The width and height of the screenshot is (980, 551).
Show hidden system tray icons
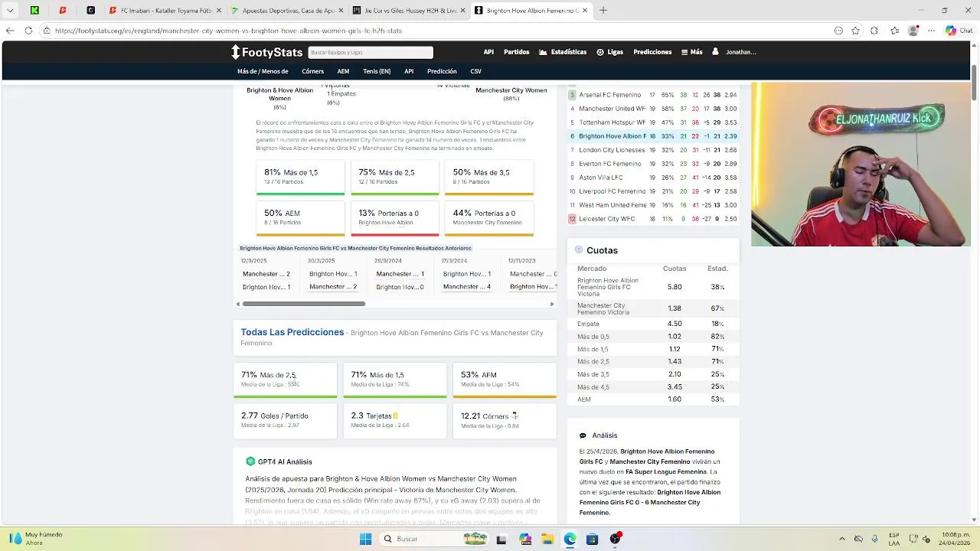click(x=842, y=539)
